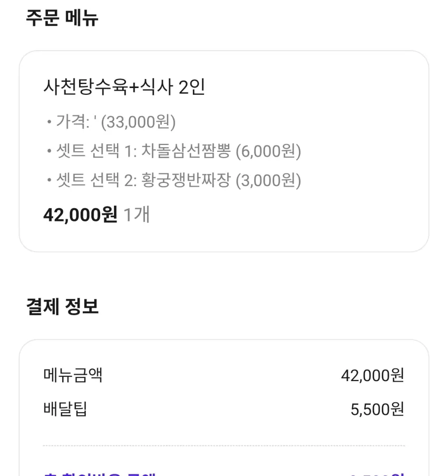Tap the purple discount label at the bottom
Viewport: 448px width, 476px height.
coord(100,473)
